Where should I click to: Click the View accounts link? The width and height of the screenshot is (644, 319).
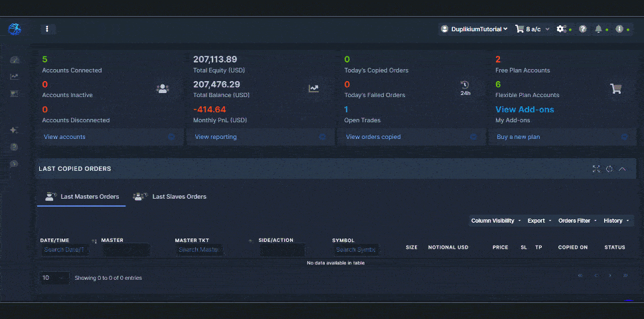(64, 137)
